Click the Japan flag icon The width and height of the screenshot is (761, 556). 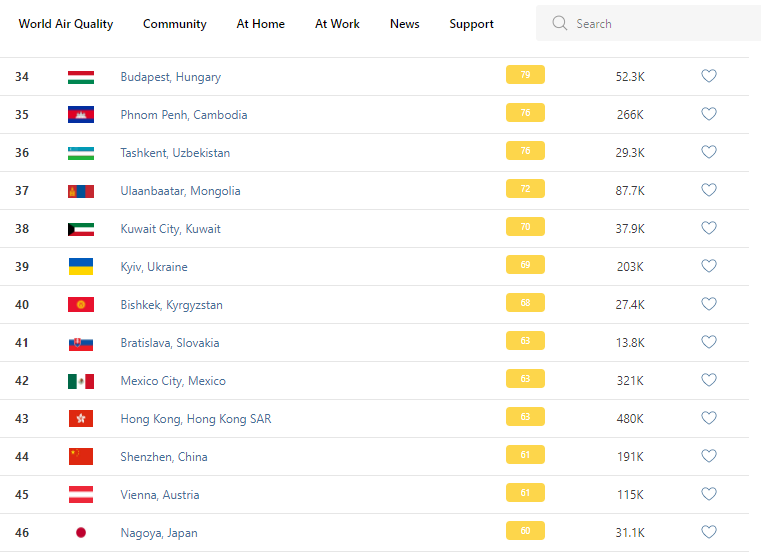pos(81,533)
